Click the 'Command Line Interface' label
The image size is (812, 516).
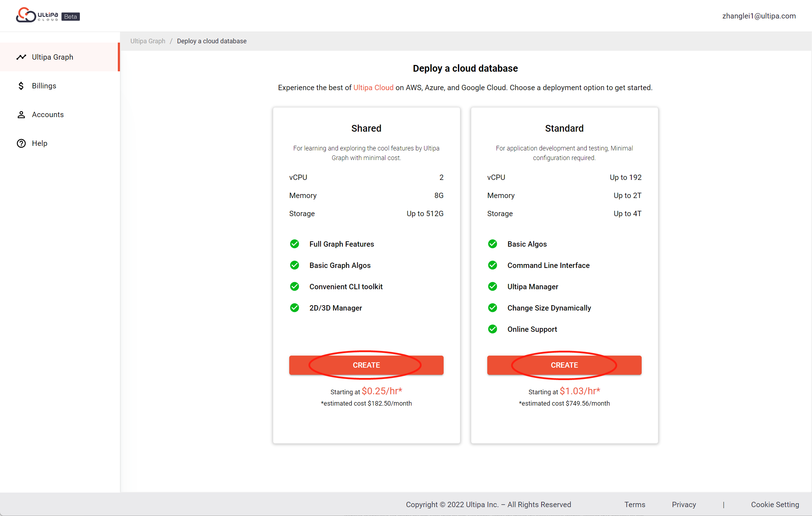(548, 265)
